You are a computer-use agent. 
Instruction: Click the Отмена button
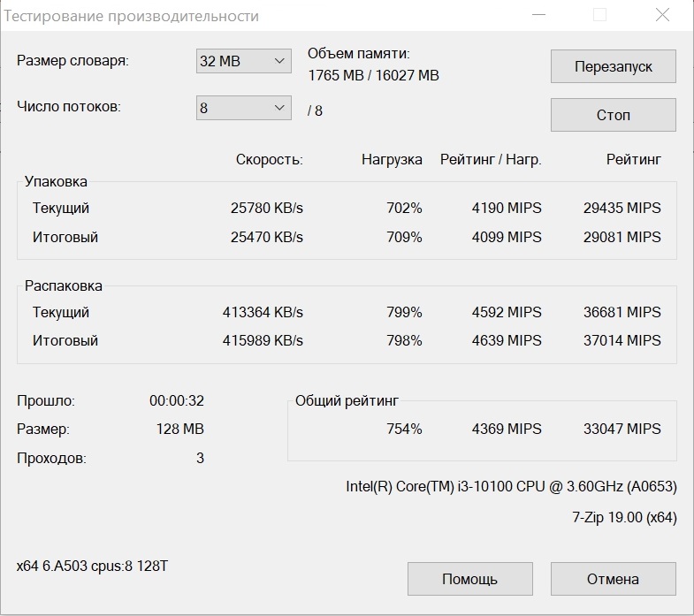click(613, 579)
